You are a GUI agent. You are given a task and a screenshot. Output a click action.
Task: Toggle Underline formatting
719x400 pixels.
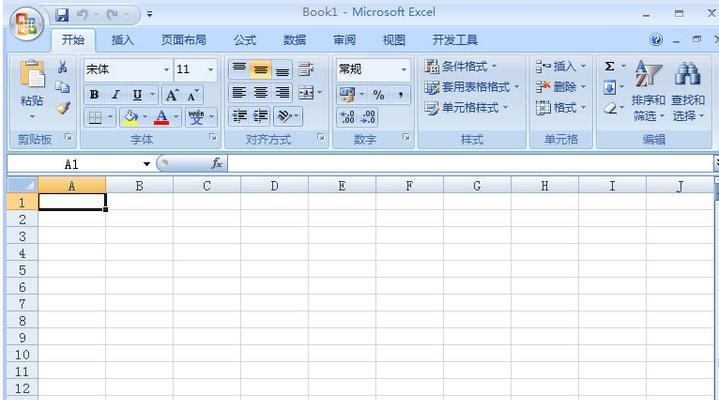pos(137,94)
